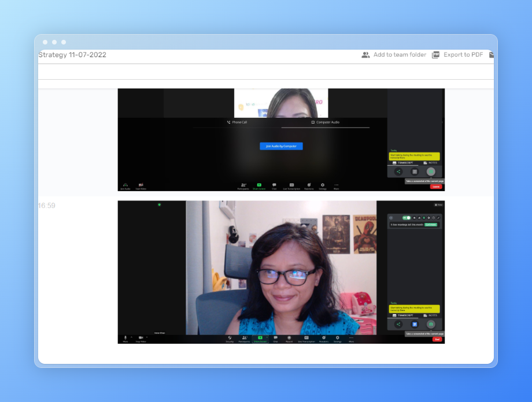Click the Strategy 11-07-2022 title

pyautogui.click(x=72, y=54)
